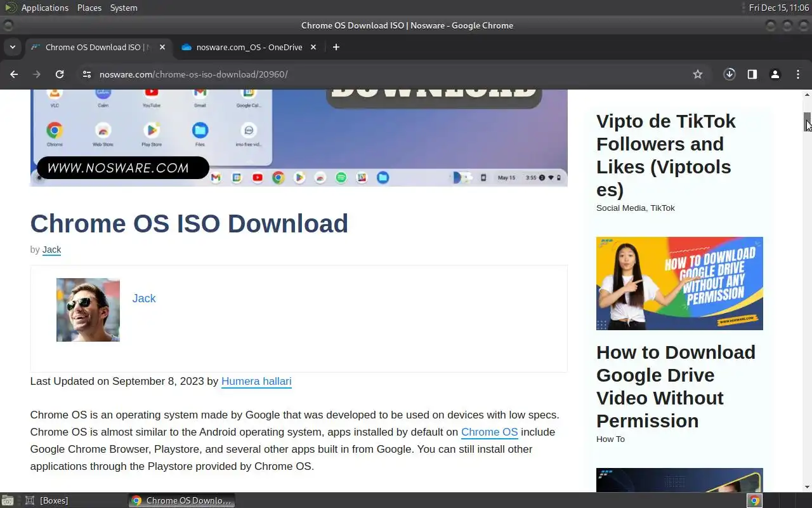
Task: Click the Chrome OS banner screenshot image
Action: [x=299, y=138]
